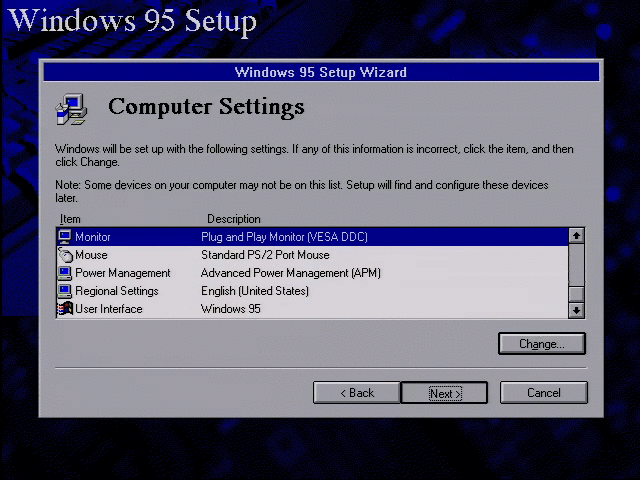
Task: Click the list scroll up arrow
Action: coord(576,236)
